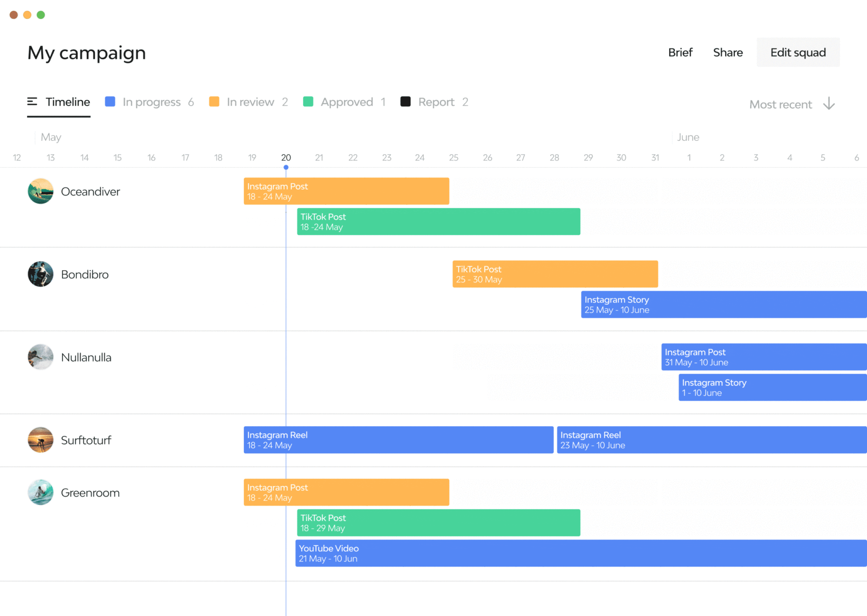
Task: Open Nullanulla's avatar picture
Action: coord(41,357)
